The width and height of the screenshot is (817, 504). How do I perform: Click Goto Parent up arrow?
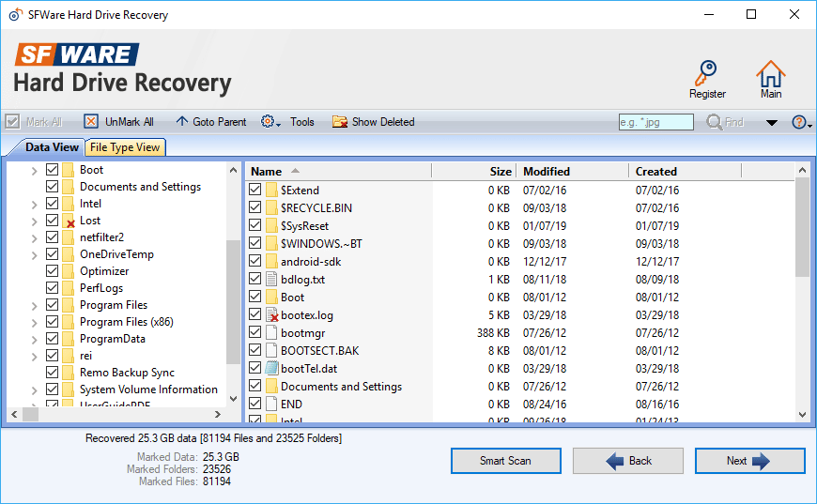coord(182,122)
